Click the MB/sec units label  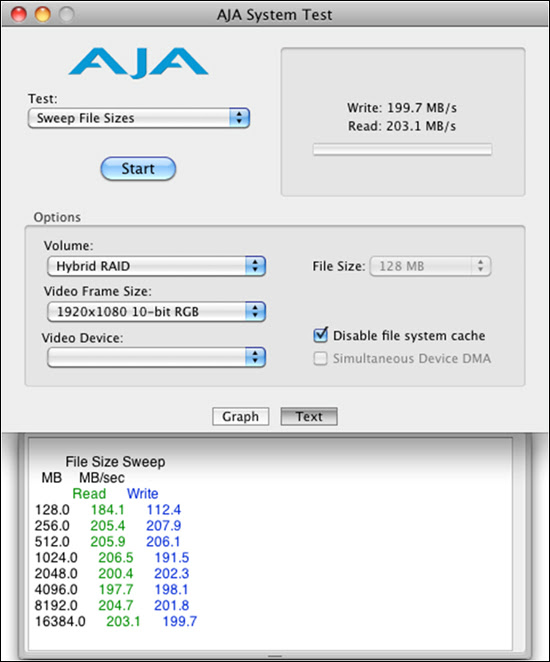(x=102, y=478)
